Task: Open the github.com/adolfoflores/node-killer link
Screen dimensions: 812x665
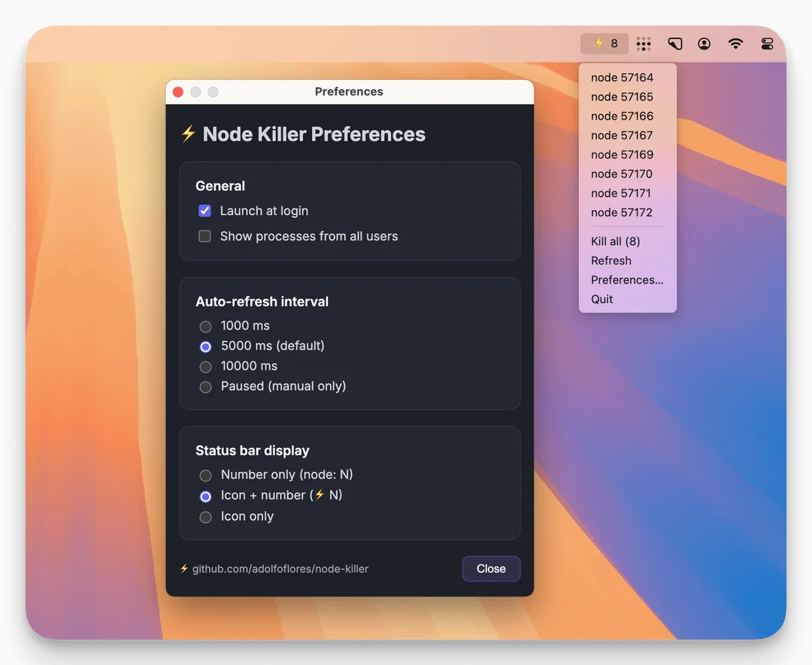Action: click(x=280, y=570)
